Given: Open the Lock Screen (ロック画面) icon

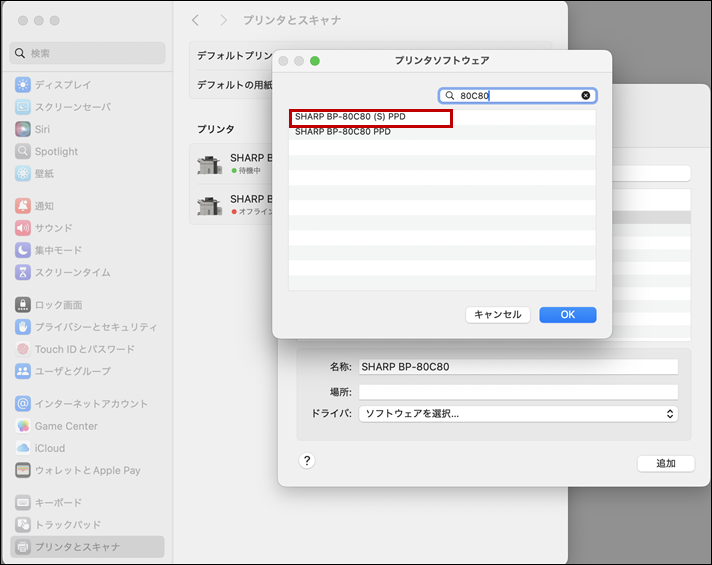Looking at the screenshot, I should click(x=23, y=305).
